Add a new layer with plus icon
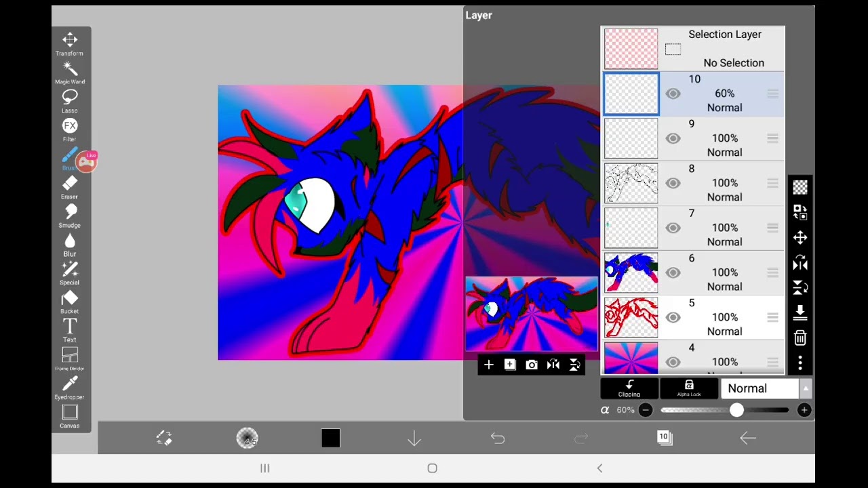This screenshot has width=868, height=488. (x=489, y=365)
